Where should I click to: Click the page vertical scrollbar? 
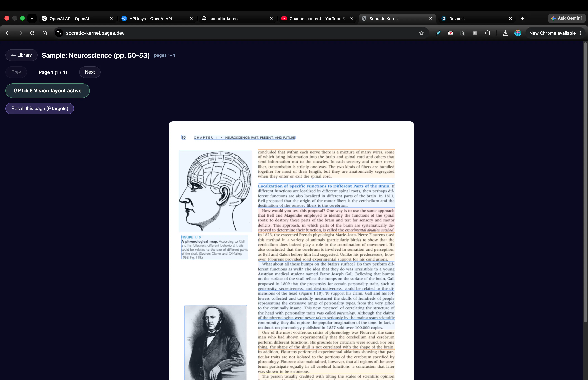coord(585,183)
